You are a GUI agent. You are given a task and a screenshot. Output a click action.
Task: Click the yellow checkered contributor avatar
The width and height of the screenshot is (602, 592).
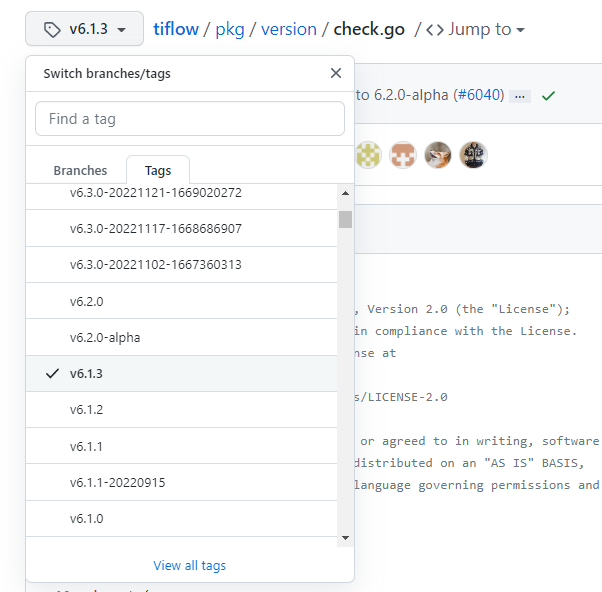[x=369, y=155]
